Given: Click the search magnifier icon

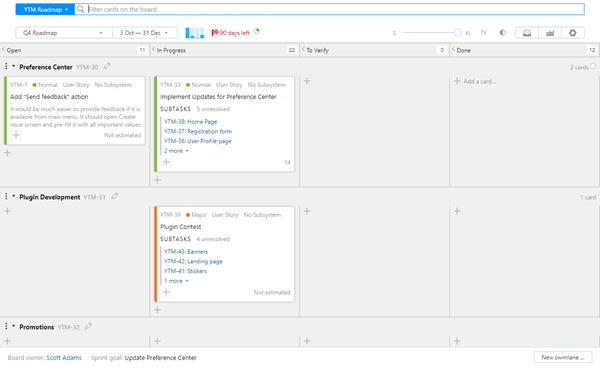Looking at the screenshot, I should point(80,9).
